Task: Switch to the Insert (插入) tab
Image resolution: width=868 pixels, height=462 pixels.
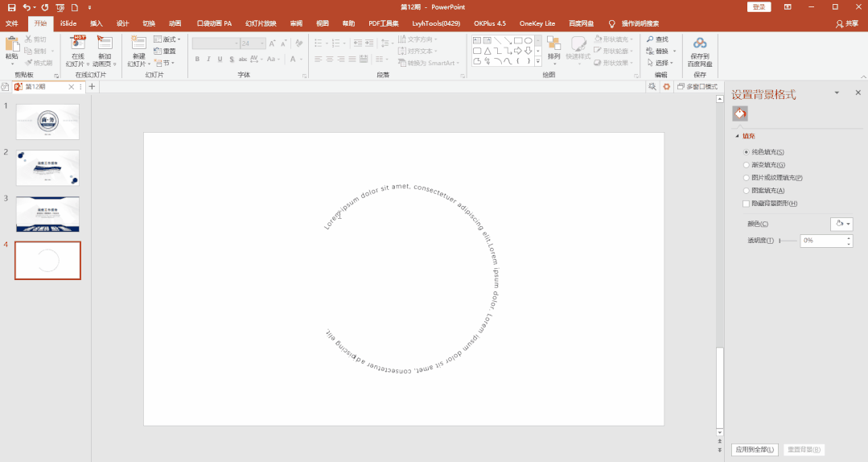Action: click(97, 23)
